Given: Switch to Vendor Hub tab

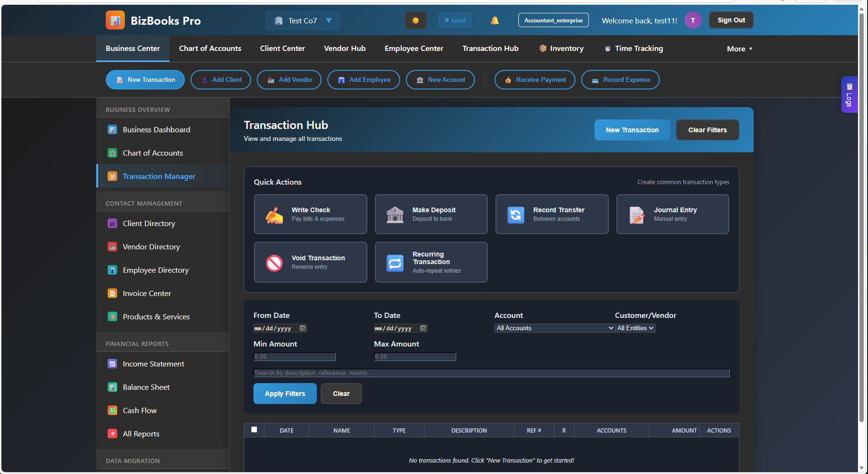Looking at the screenshot, I should [x=345, y=49].
